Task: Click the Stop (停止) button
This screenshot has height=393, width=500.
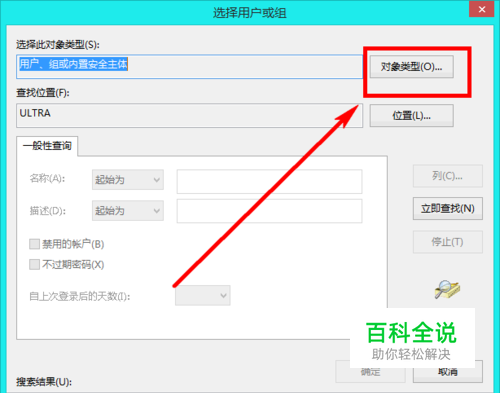Action: [448, 242]
